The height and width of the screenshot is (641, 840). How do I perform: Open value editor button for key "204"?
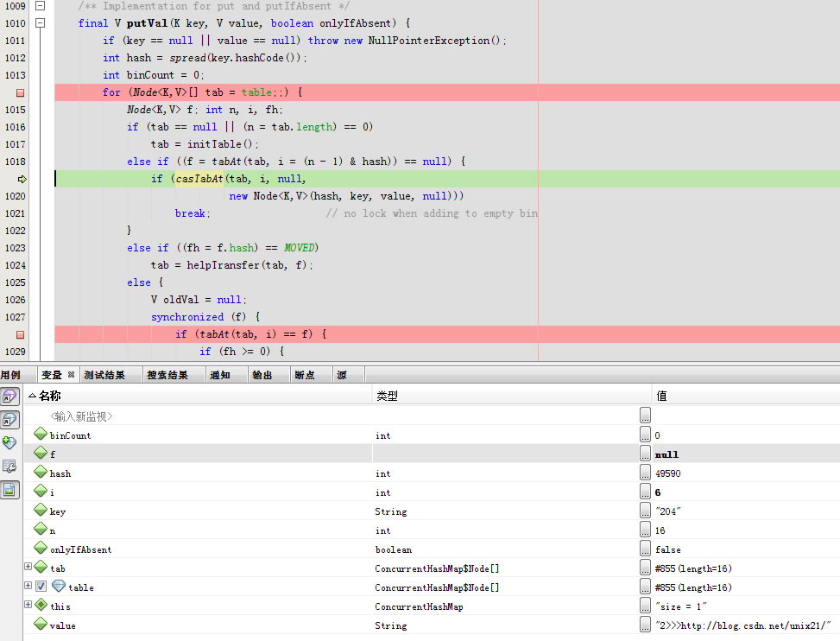[645, 511]
